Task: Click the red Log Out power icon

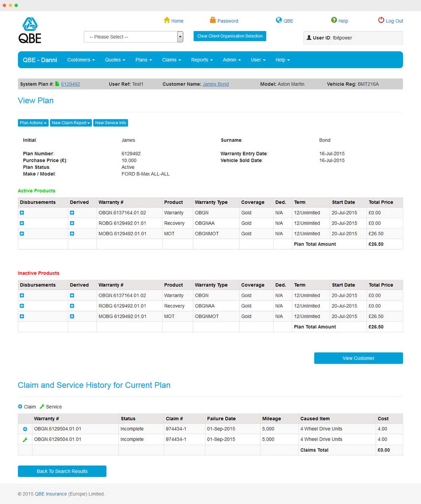Action: pos(381,20)
